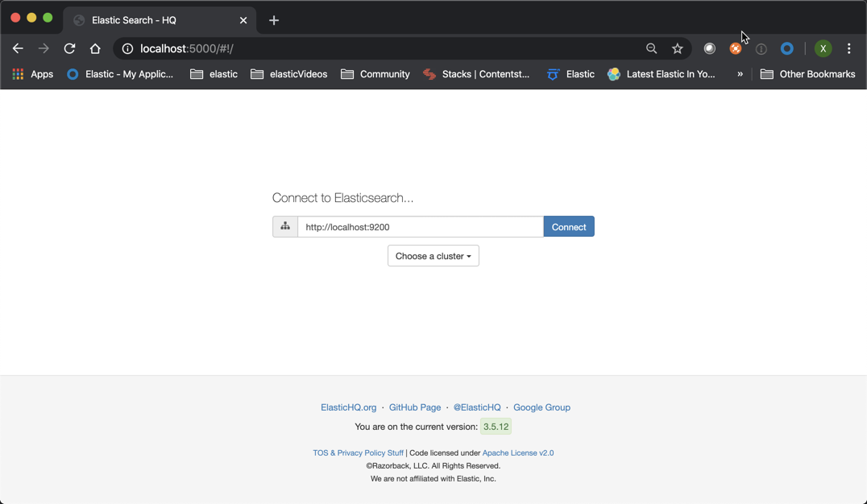Open the Apps grid bookmark
Screen dimensions: 867x504
pyautogui.click(x=33, y=74)
